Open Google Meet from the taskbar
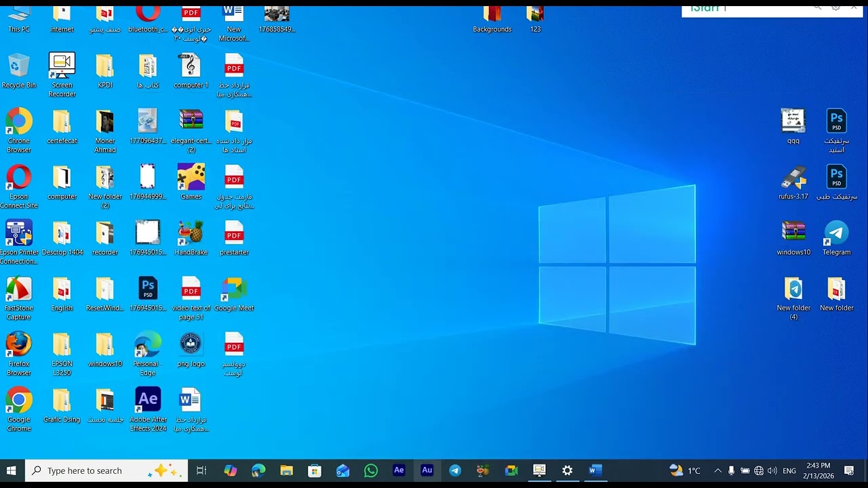Viewport: 868px width, 488px height. coord(511,470)
